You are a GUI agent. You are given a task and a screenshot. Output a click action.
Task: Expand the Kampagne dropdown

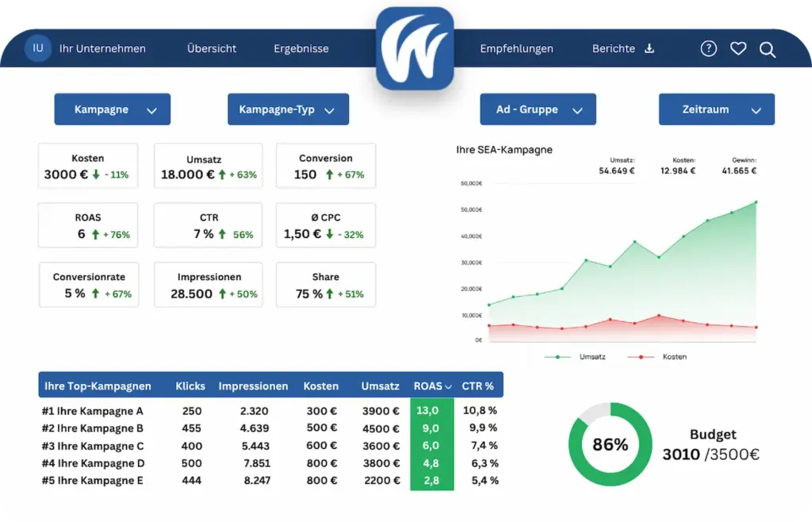(x=113, y=109)
